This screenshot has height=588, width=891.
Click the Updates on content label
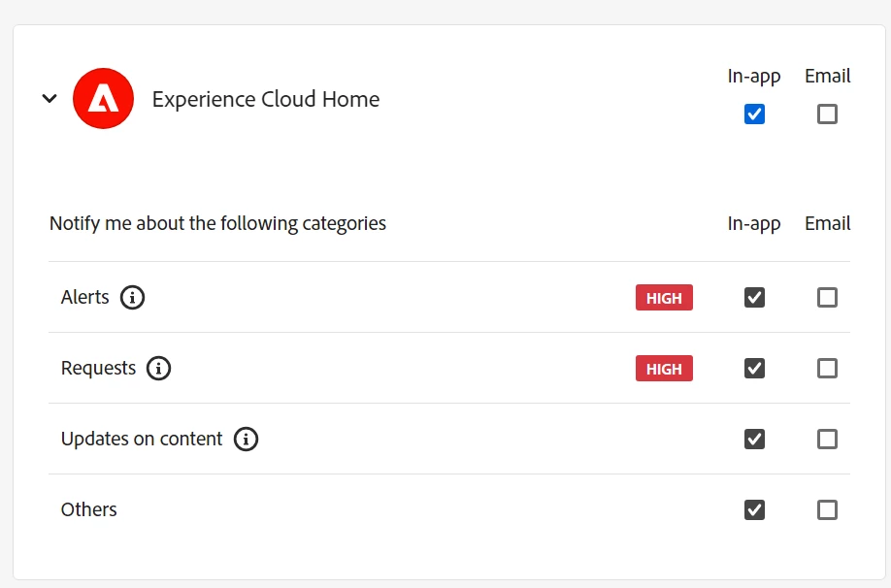point(142,440)
